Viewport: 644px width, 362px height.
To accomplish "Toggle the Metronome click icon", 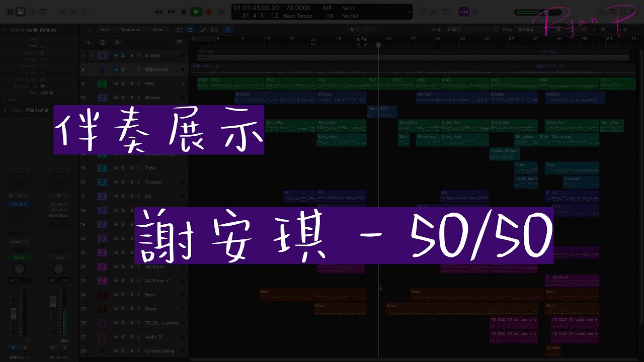I will pyautogui.click(x=475, y=12).
